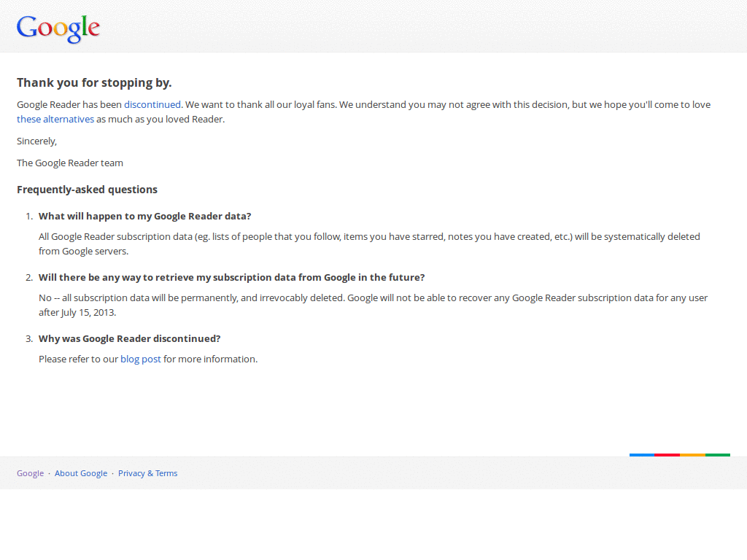747x560 pixels.
Task: Open the "blog post" link
Action: (x=141, y=359)
